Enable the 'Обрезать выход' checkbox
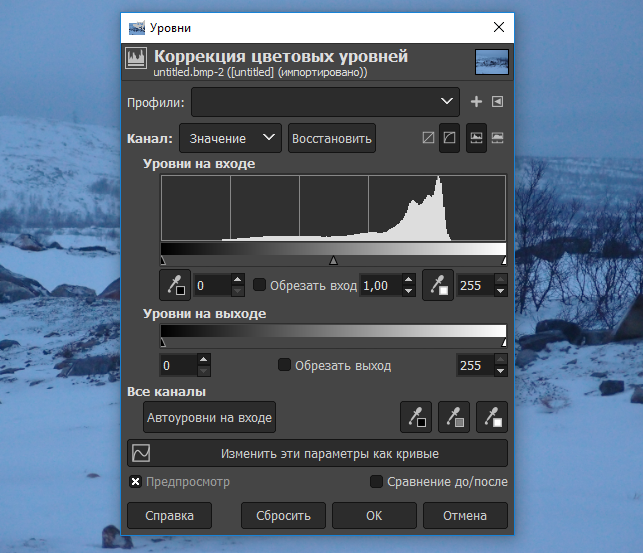Screen dimensions: 643x553 tap(285, 365)
